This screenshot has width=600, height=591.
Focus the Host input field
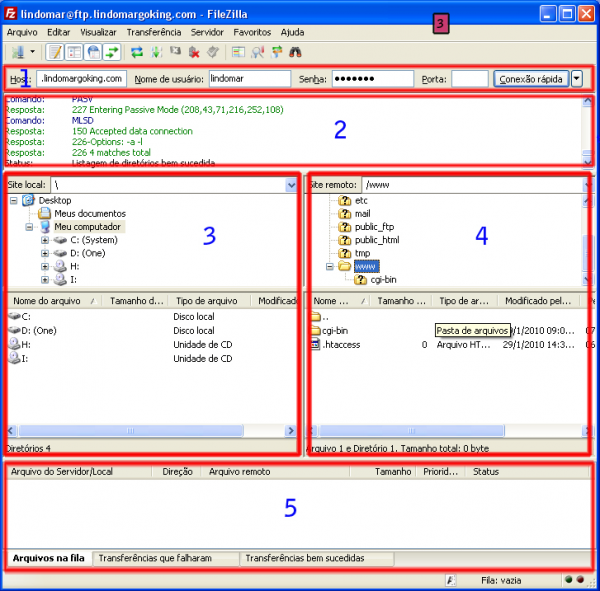[x=82, y=78]
